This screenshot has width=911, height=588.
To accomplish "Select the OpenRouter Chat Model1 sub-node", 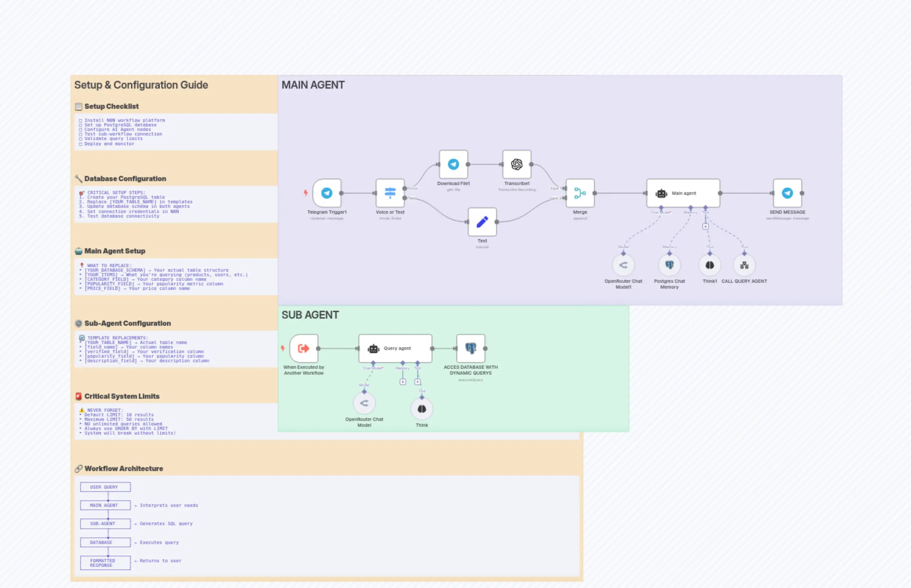I will pyautogui.click(x=623, y=265).
